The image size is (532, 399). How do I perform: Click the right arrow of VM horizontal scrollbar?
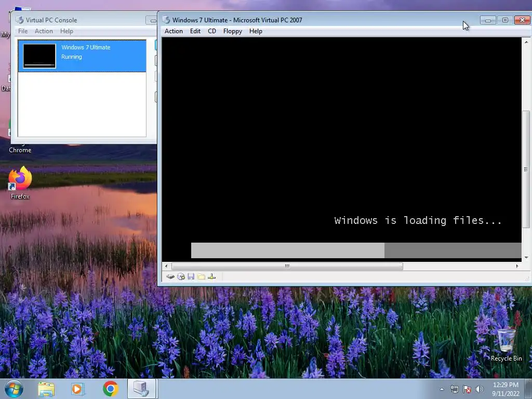(517, 266)
